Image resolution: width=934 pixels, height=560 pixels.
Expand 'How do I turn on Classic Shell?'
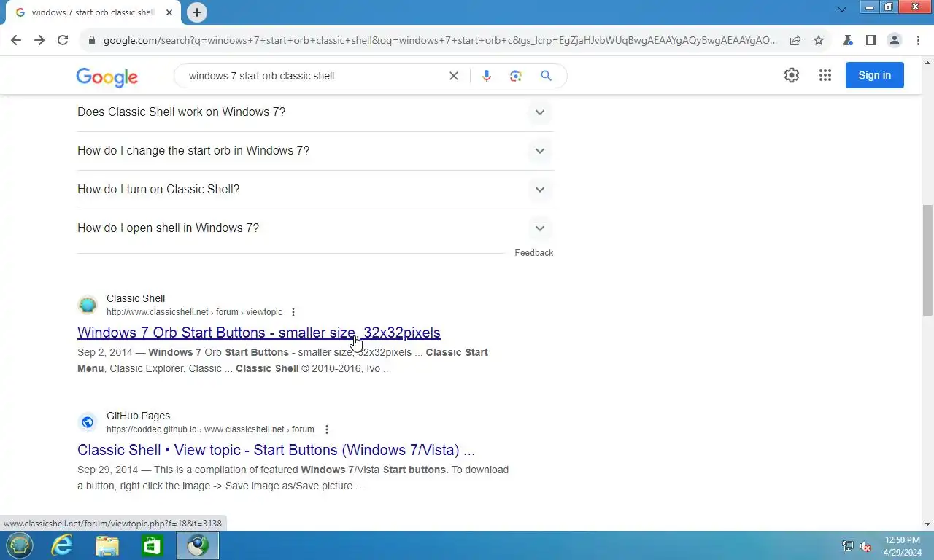coord(315,190)
